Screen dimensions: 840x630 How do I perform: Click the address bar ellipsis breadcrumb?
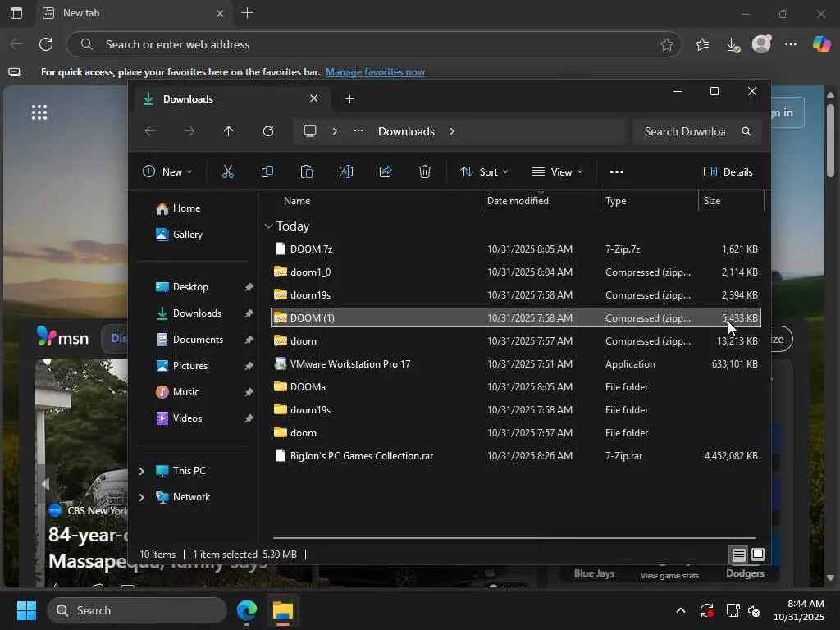358,131
